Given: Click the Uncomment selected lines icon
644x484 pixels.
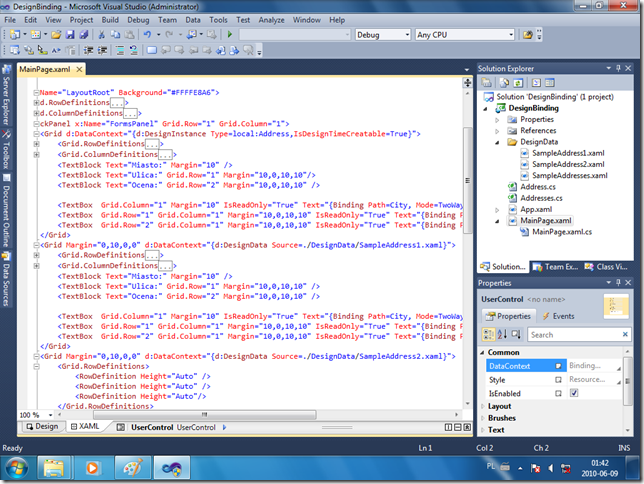Looking at the screenshot, I should pyautogui.click(x=133, y=51).
